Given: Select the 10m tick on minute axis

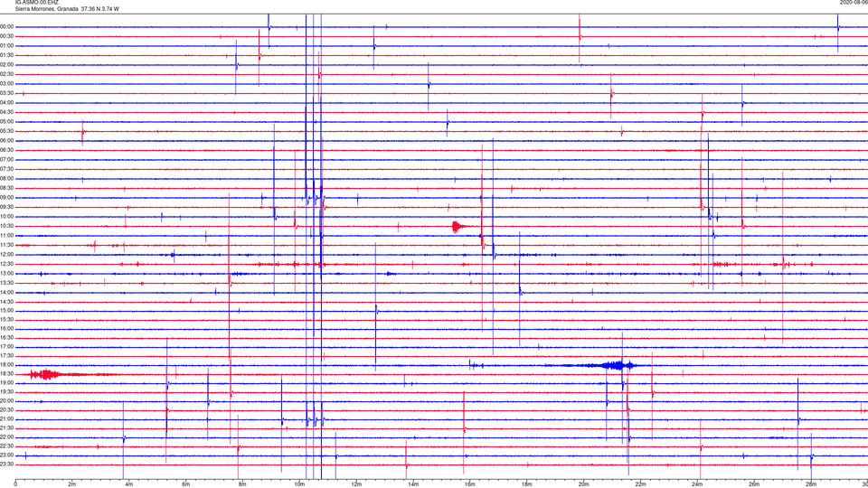Looking at the screenshot, I should [299, 484].
